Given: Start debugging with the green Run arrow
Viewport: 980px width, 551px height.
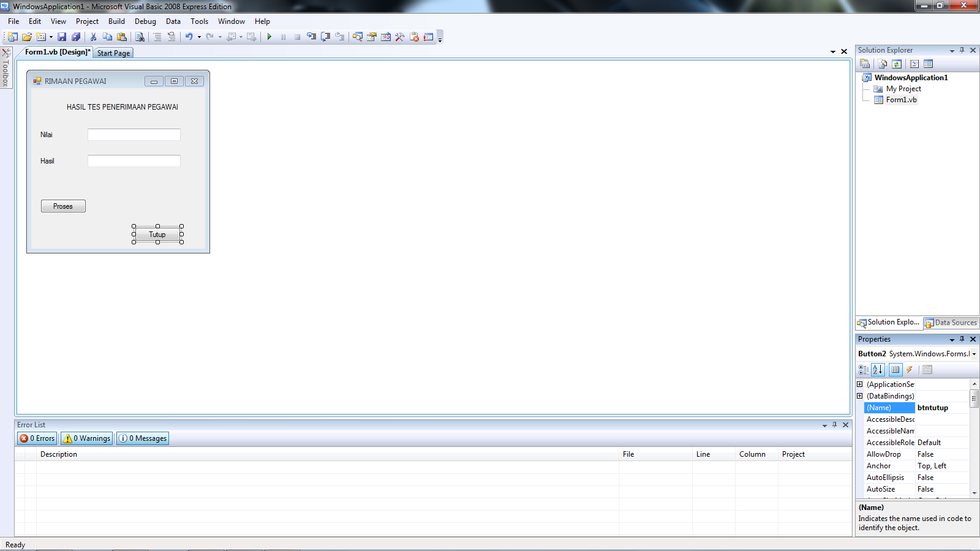Looking at the screenshot, I should point(269,37).
